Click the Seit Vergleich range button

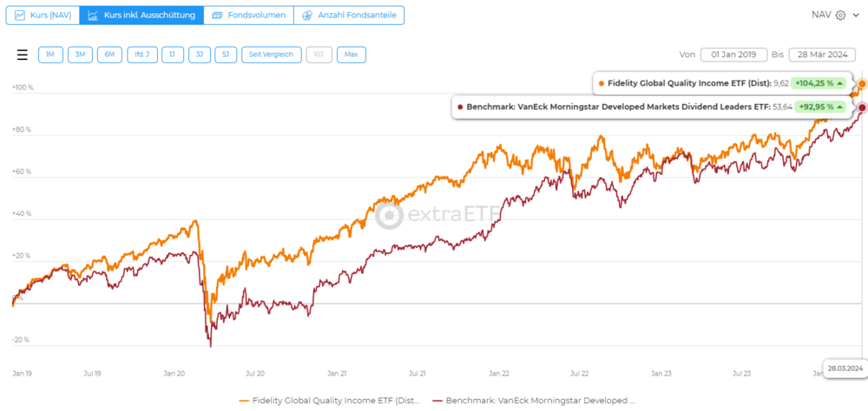tap(271, 55)
